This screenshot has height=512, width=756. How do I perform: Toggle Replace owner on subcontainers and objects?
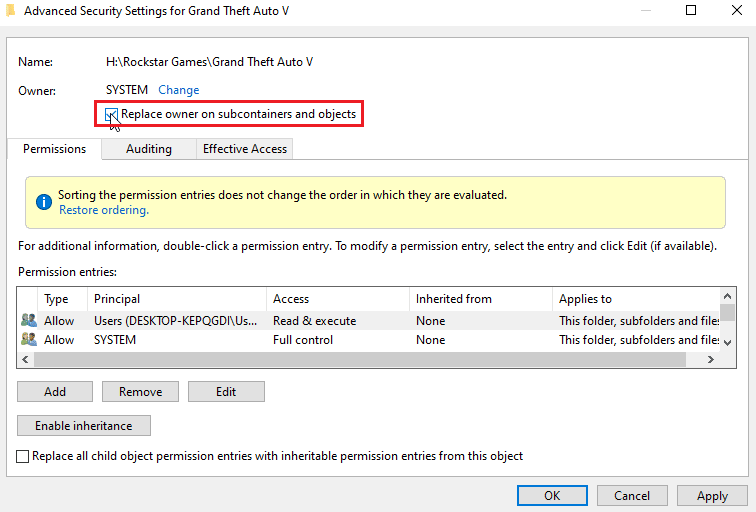113,115
